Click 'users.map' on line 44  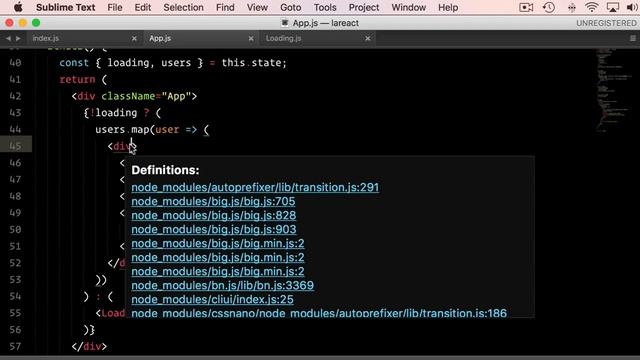122,129
